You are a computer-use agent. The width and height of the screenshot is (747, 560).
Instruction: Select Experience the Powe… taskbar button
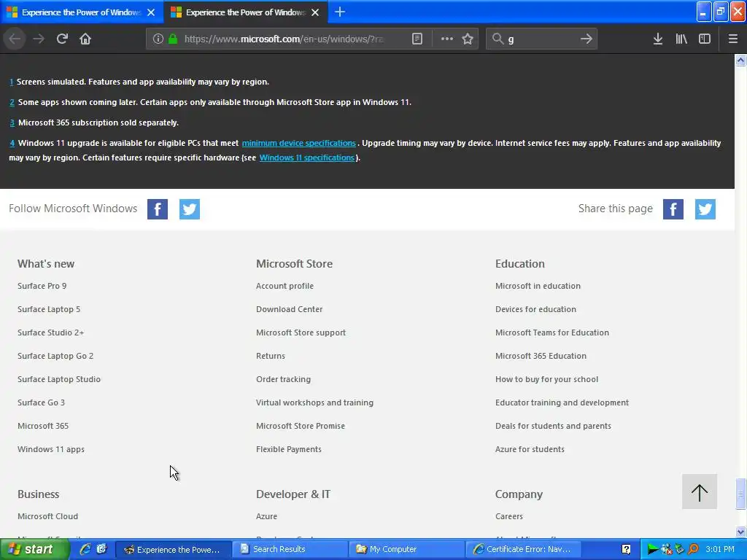coord(174,549)
